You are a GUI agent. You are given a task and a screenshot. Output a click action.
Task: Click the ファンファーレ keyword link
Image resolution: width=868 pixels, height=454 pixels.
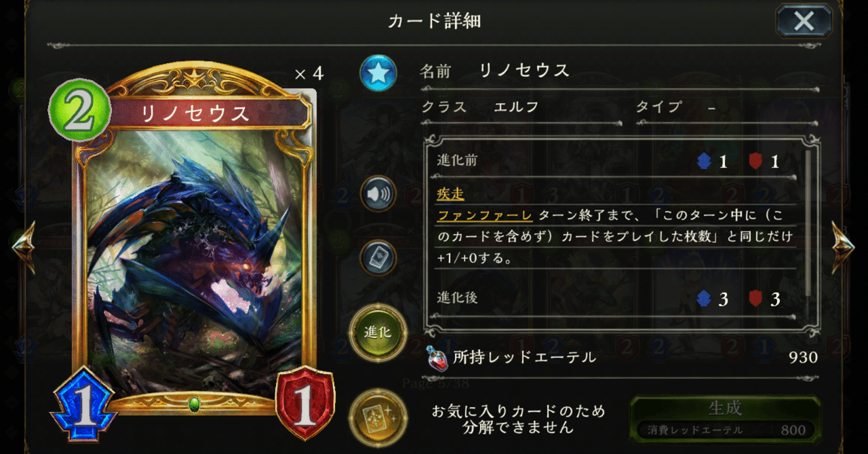point(485,216)
